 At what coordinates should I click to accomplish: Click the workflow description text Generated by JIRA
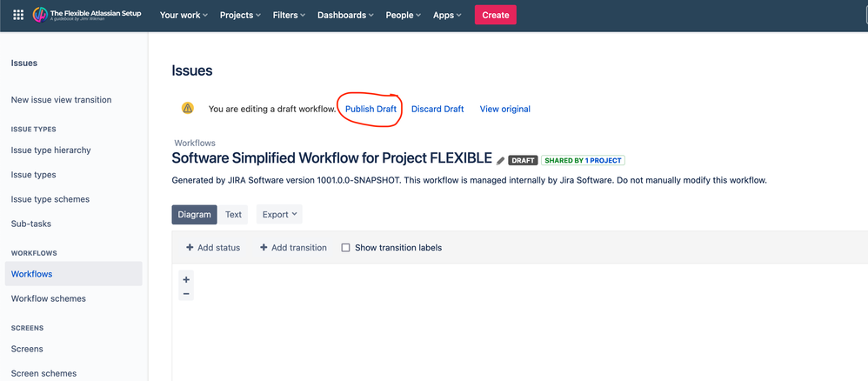click(469, 181)
